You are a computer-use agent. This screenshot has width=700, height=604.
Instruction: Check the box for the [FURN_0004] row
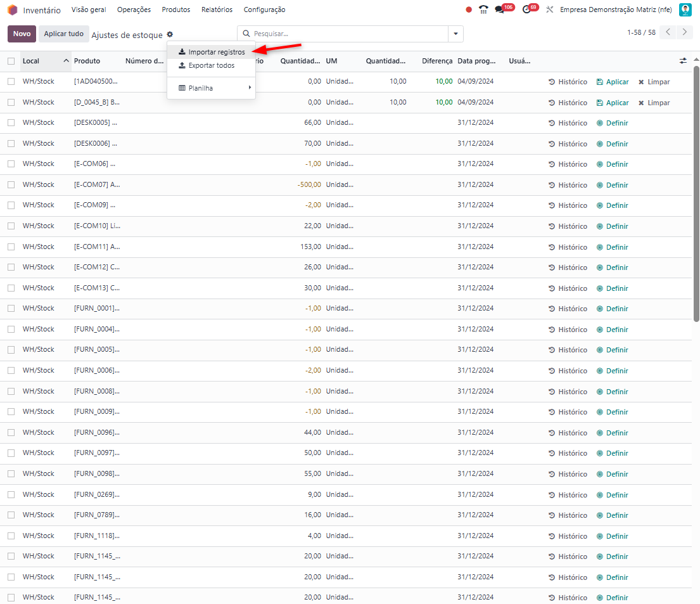11,329
